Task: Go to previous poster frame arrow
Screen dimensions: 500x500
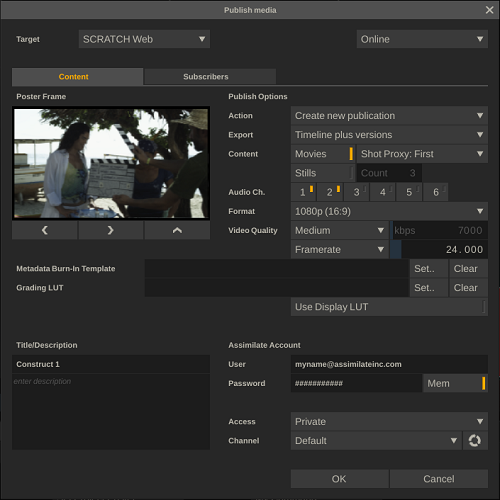Action: [x=45, y=230]
